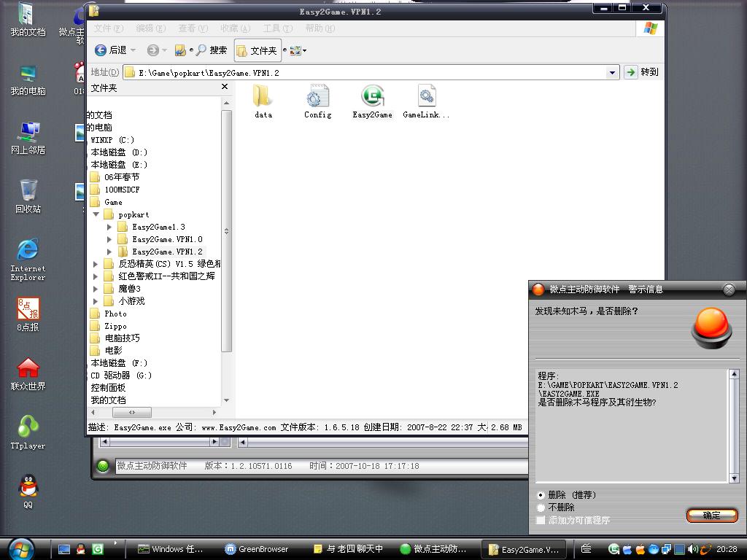Open 联众世界 desktop icon

pyautogui.click(x=28, y=374)
